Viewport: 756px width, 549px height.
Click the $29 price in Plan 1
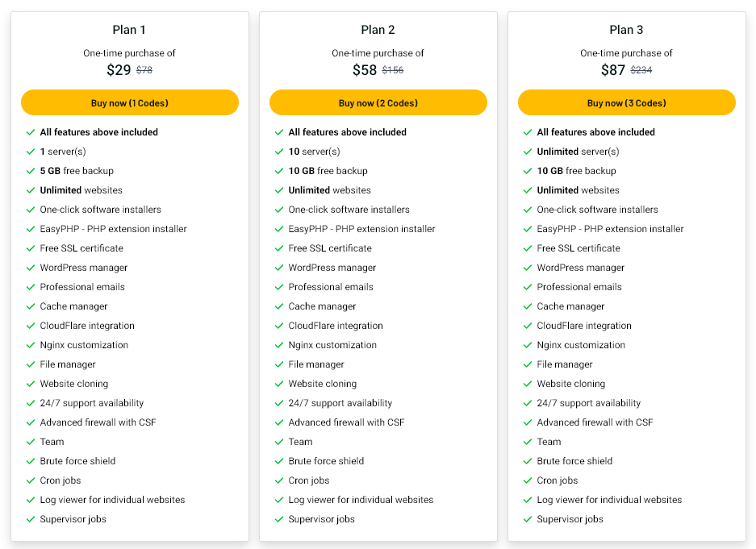(119, 70)
